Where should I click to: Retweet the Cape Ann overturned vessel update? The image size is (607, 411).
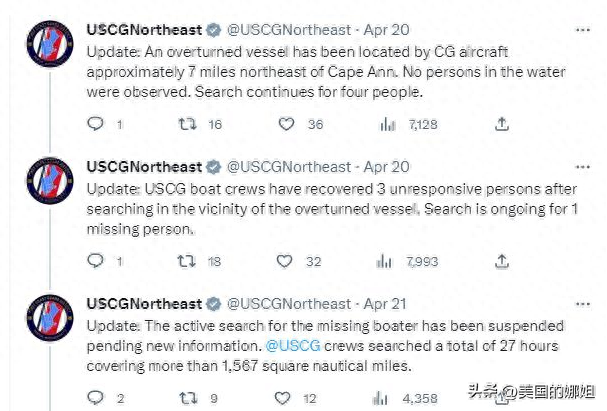(x=187, y=124)
